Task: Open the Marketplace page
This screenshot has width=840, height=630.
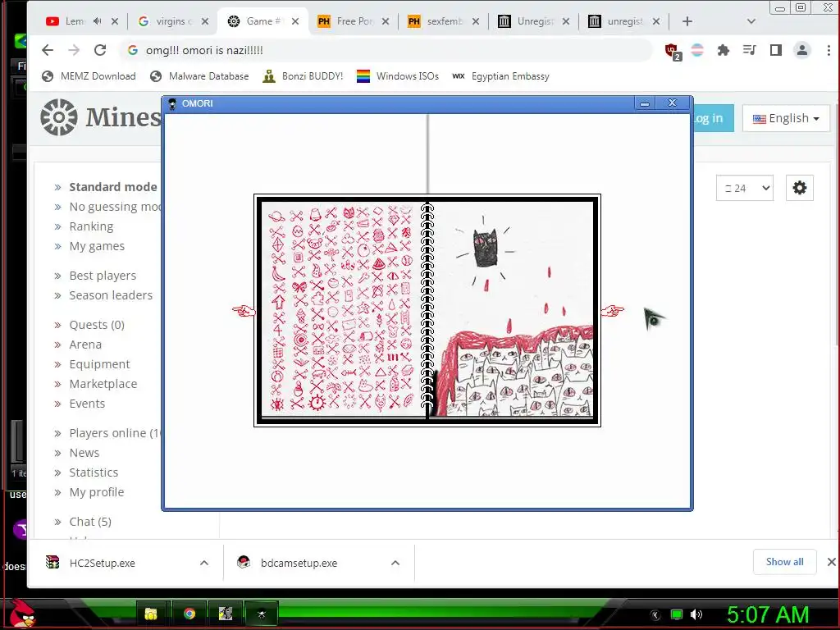Action: click(x=103, y=384)
